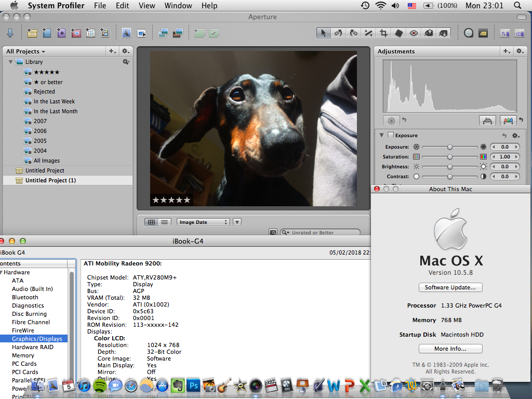
Task: Click the Software Update button
Action: click(450, 287)
